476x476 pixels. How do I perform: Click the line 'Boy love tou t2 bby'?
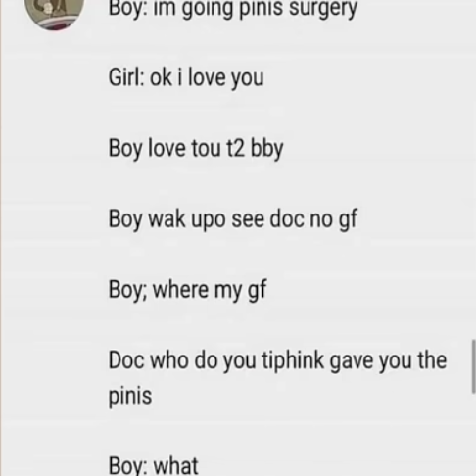pos(196,149)
